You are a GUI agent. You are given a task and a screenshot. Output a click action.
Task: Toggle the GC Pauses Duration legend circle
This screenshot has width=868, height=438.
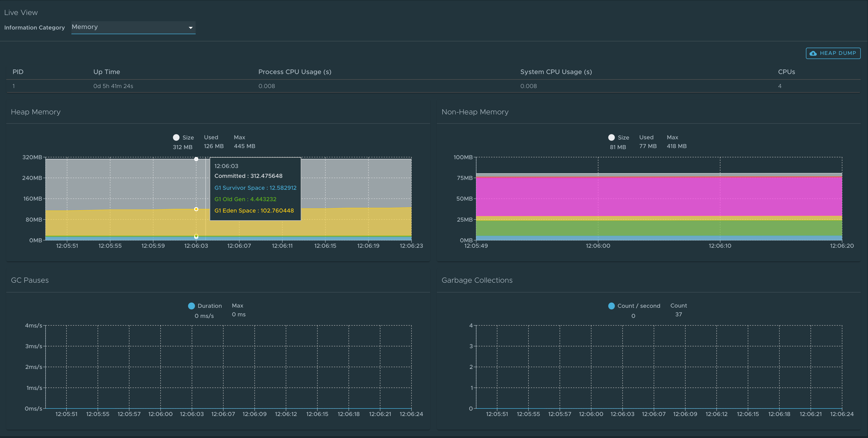click(192, 305)
